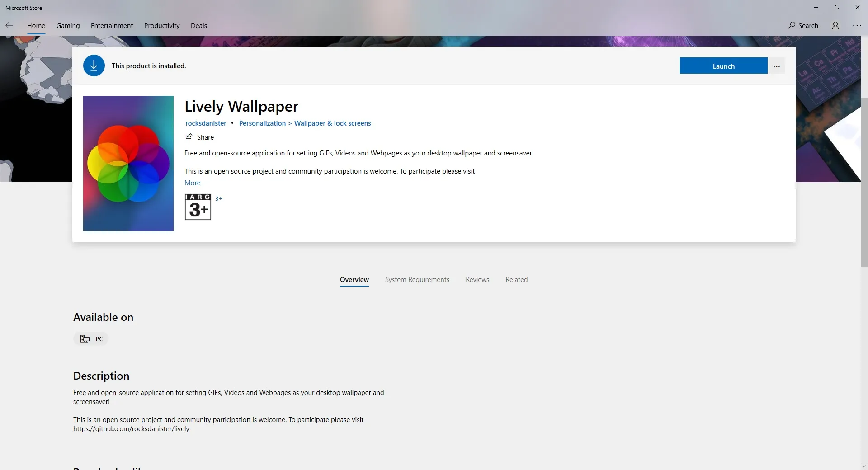Click the blue download status icon
868x470 pixels.
[94, 66]
